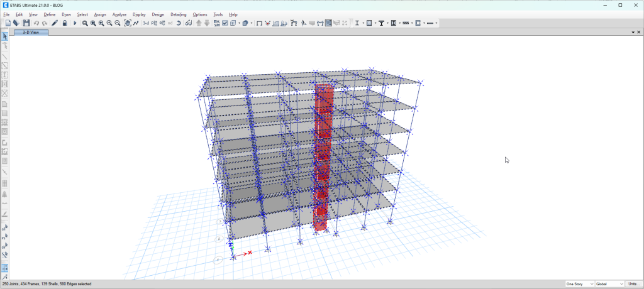Open the One Story dropdown
The height and width of the screenshot is (289, 644).
579,284
